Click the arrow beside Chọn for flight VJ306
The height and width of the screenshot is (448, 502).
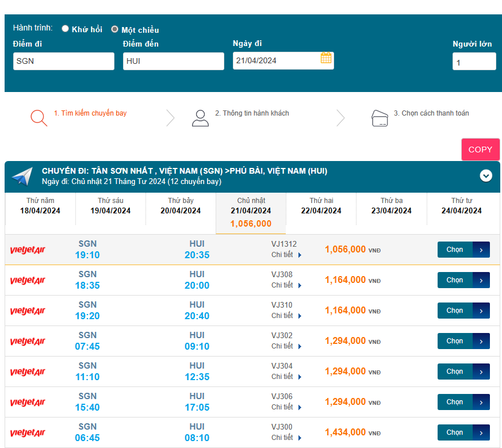pos(481,402)
